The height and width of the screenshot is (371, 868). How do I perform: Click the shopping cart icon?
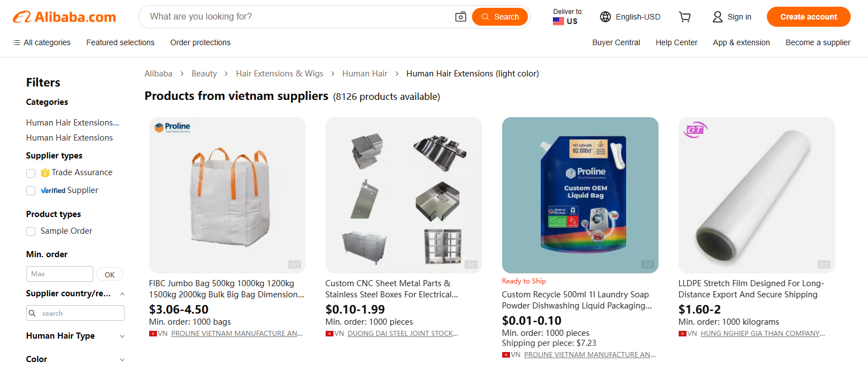tap(685, 17)
